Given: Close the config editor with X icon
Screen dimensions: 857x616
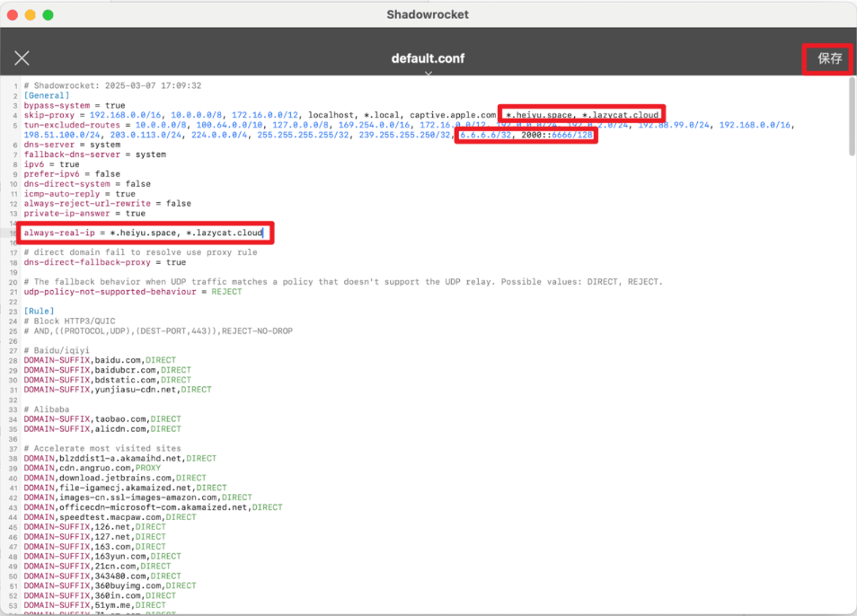Looking at the screenshot, I should (22, 57).
